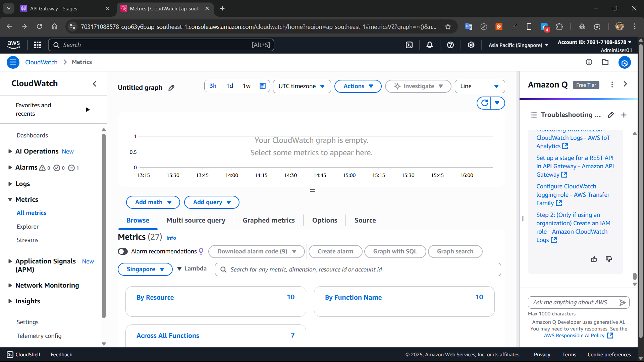
Task: Toggle the Alarm recommendations switch
Action: [123, 251]
